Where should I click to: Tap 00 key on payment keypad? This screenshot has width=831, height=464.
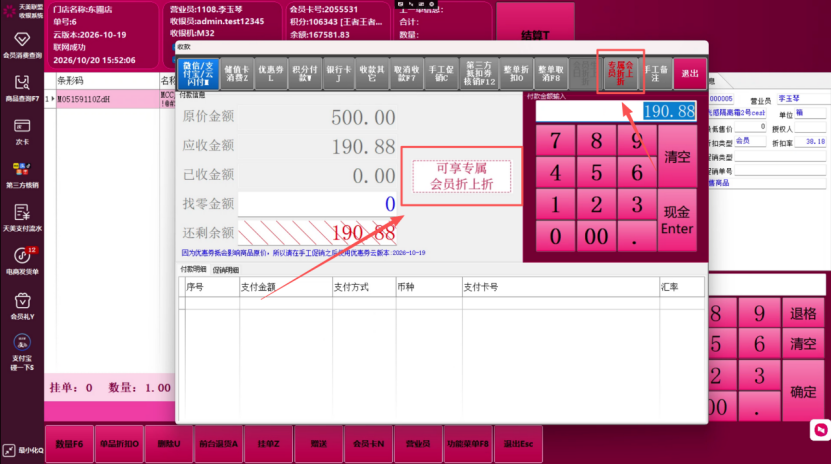(596, 236)
